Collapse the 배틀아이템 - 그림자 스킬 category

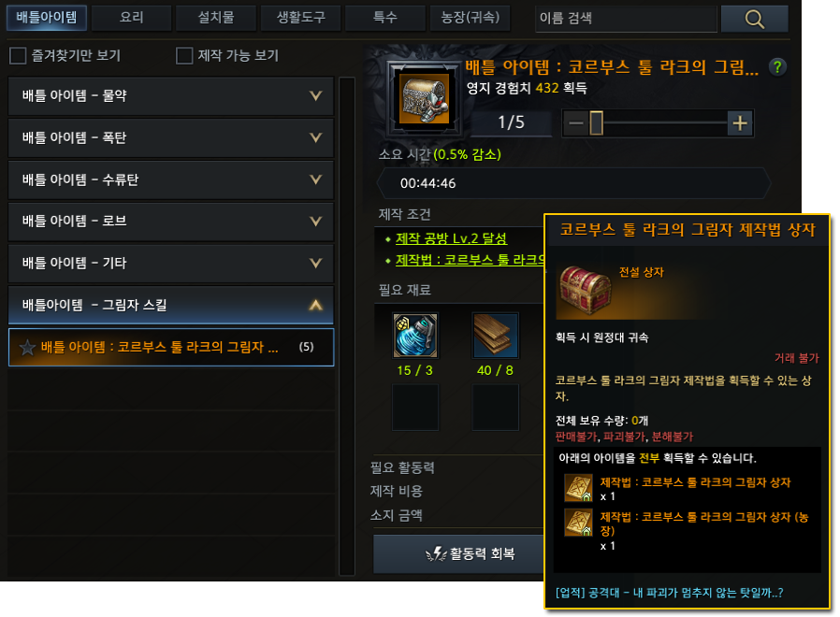(x=171, y=305)
